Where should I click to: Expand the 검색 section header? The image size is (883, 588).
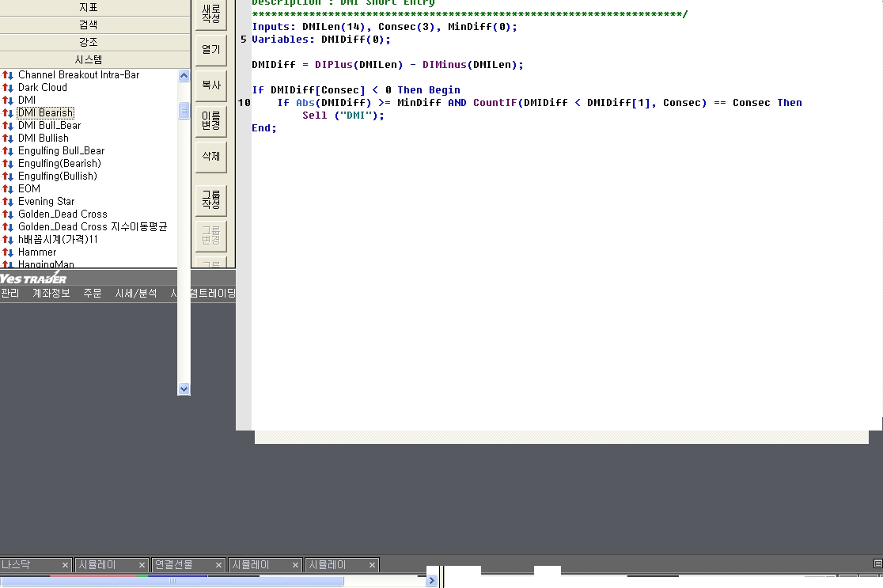[89, 25]
